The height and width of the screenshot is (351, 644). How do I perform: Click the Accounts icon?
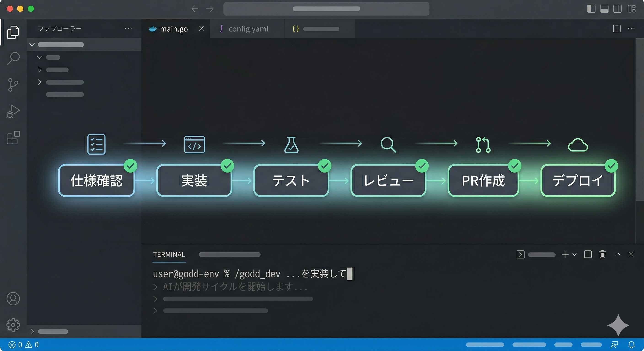pos(13,298)
